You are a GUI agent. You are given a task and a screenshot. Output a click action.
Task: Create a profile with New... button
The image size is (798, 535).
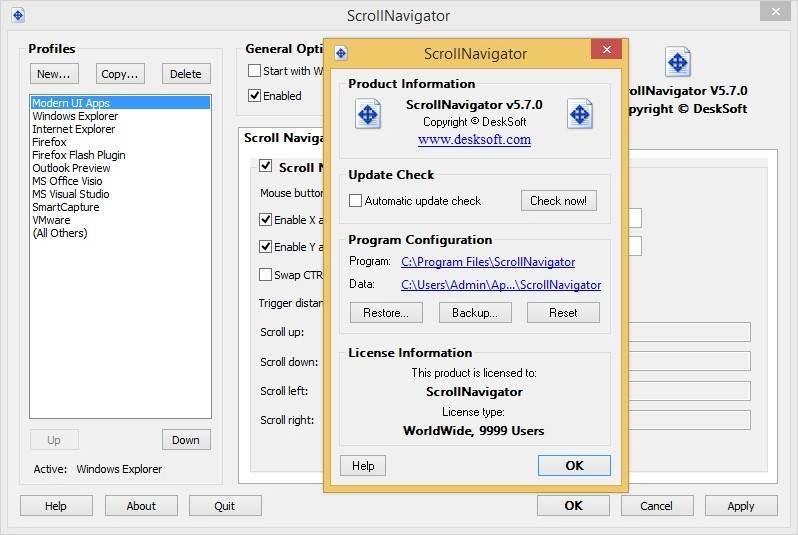[x=54, y=74]
